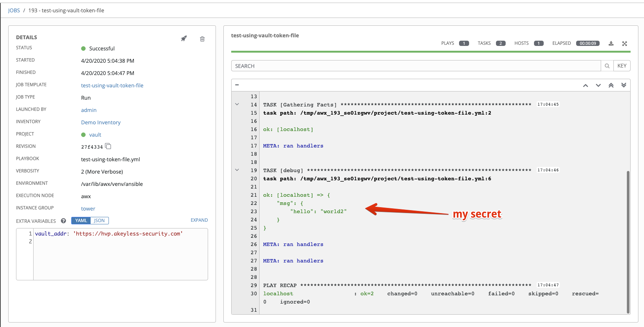Switch extra variables to YAML format

click(81, 221)
